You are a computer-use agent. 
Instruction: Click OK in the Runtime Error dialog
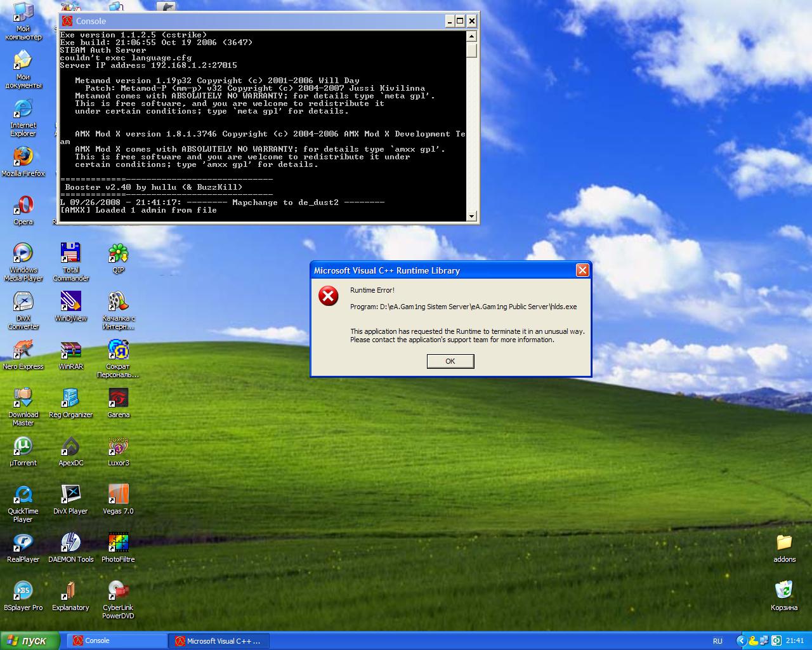tap(450, 361)
